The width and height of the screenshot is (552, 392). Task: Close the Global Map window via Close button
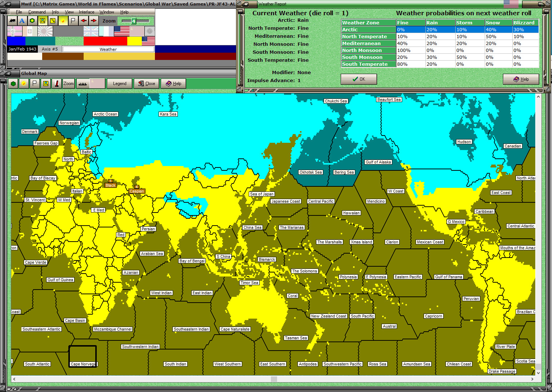(x=147, y=84)
